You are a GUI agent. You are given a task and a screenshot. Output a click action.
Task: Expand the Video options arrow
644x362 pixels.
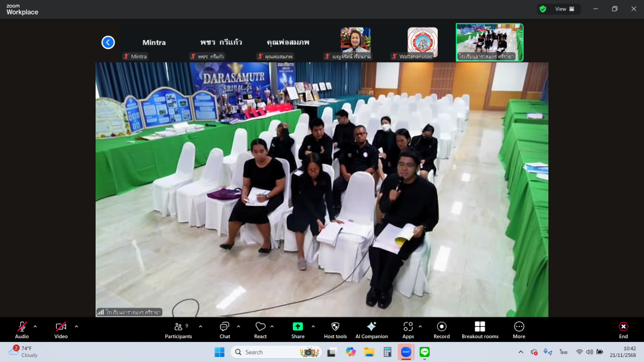76,326
